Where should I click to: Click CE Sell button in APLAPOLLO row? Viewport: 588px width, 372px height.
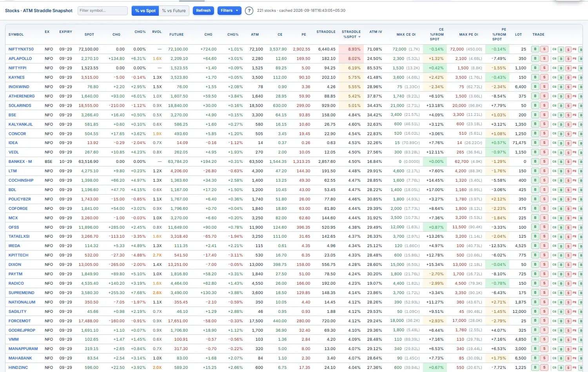coord(568,59)
